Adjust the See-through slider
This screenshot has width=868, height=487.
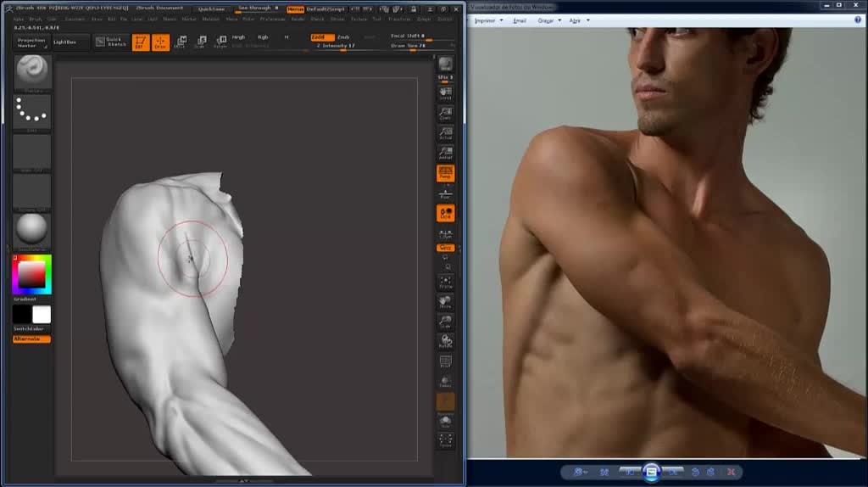pos(258,8)
